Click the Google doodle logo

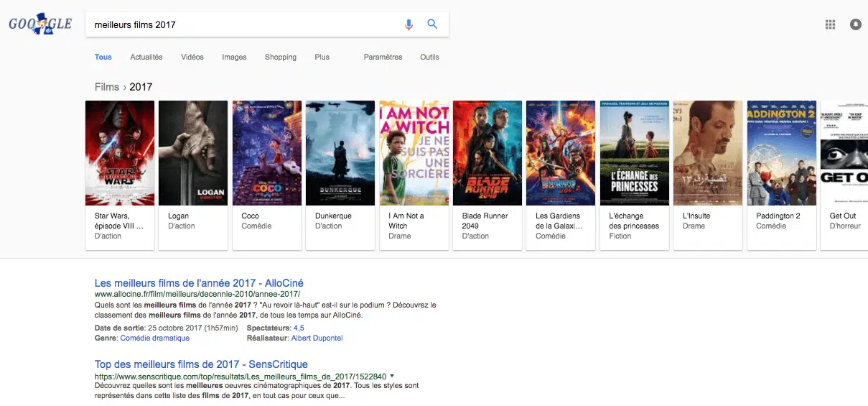[40, 24]
